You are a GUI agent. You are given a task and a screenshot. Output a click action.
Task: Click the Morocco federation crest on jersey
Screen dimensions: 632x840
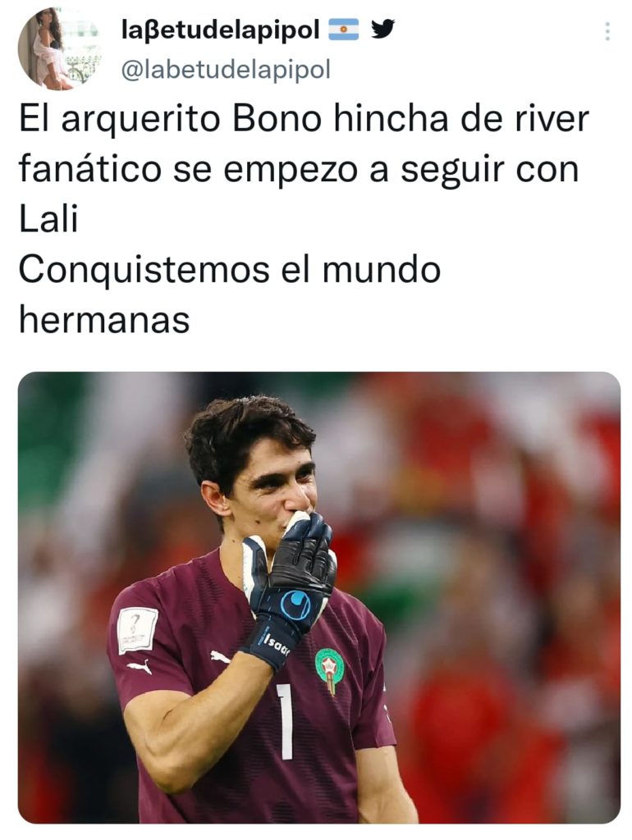(x=329, y=670)
